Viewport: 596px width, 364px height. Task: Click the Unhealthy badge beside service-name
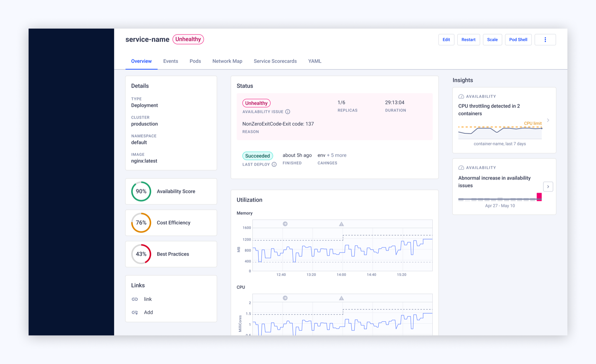(x=188, y=39)
